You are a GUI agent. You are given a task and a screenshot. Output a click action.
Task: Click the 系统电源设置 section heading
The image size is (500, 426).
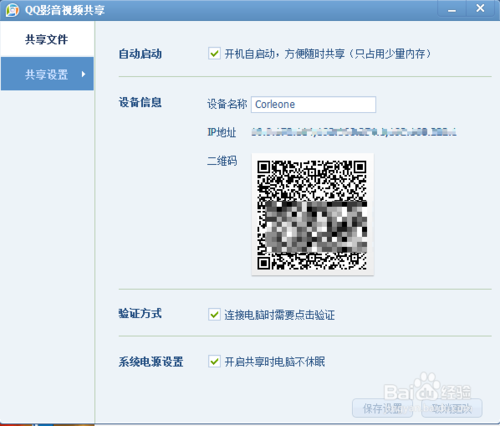click(151, 362)
